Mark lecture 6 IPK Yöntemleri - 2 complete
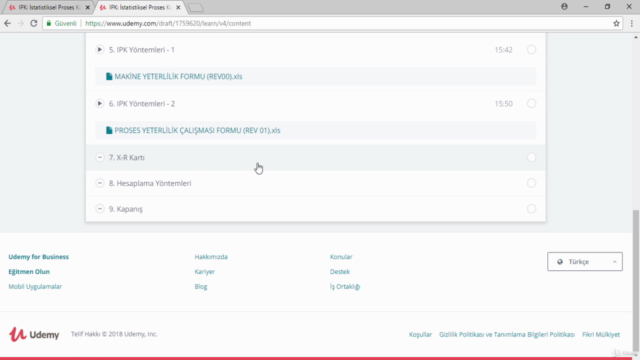This screenshot has width=640, height=360. pos(531,103)
